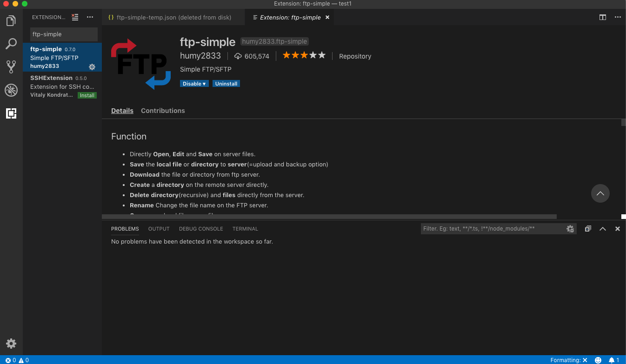
Task: Click the EXTENSIONS sidebar title
Action: 48,17
